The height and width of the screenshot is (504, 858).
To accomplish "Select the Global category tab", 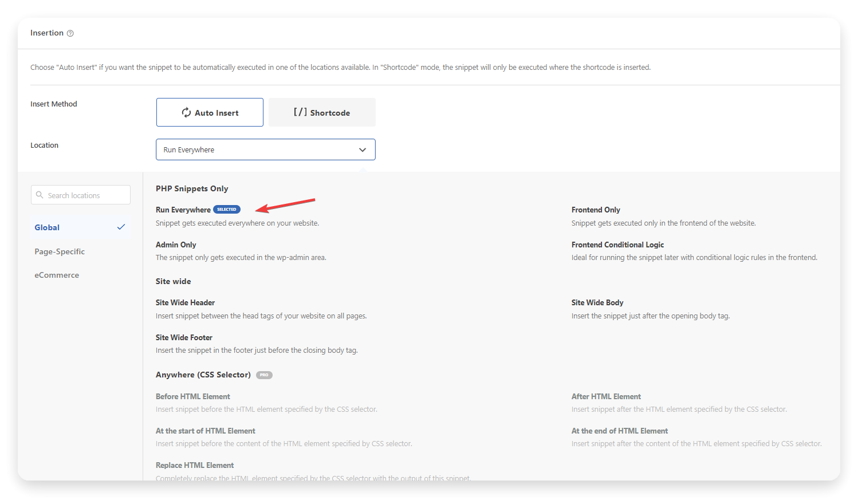I will tap(80, 227).
